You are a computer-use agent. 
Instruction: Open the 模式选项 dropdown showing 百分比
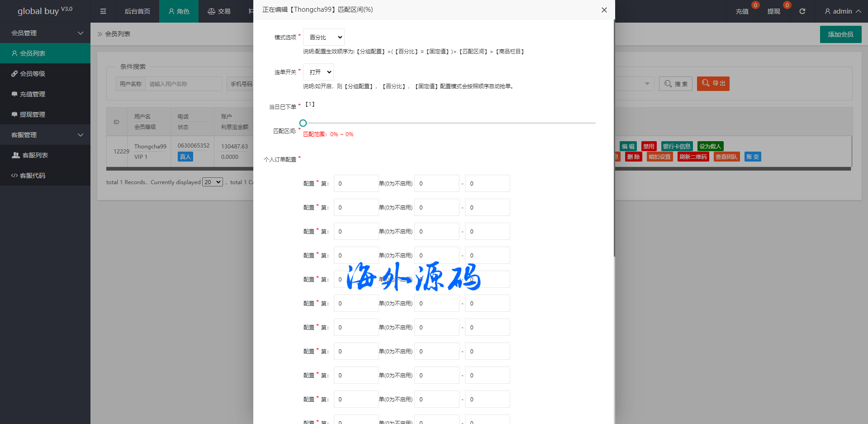(x=324, y=37)
